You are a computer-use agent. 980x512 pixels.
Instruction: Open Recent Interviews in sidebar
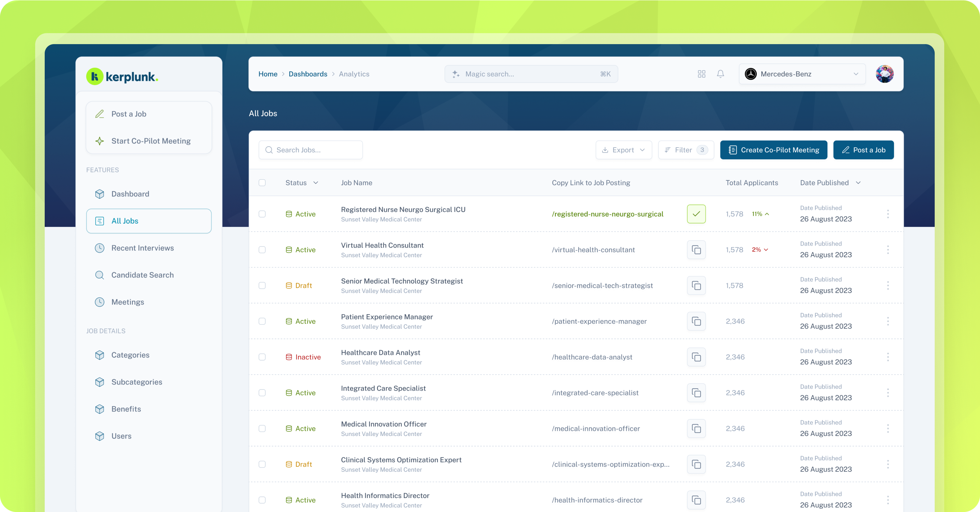point(142,248)
